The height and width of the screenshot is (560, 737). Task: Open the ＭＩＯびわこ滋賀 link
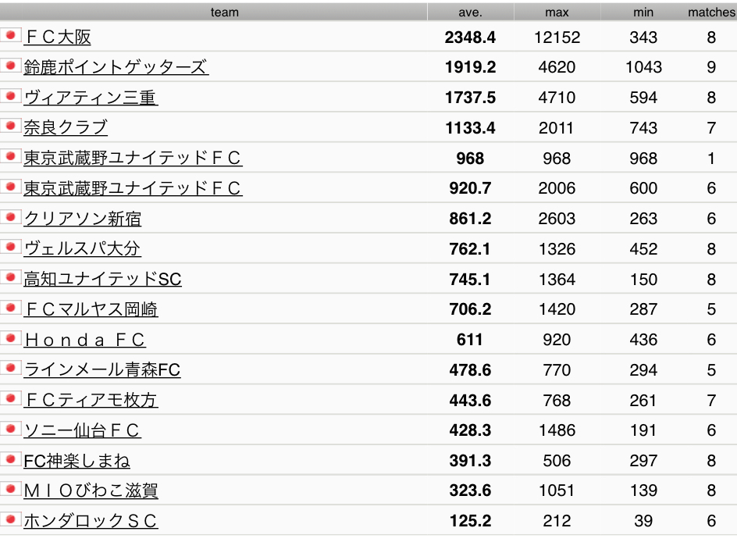[91, 491]
